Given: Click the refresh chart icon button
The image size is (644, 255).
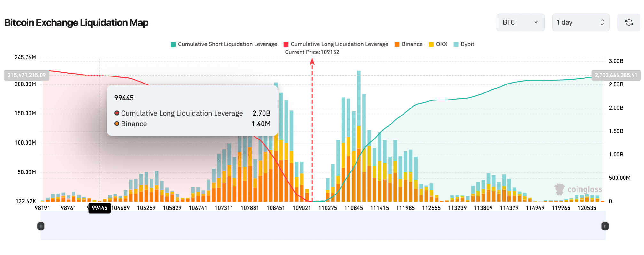Looking at the screenshot, I should point(629,22).
